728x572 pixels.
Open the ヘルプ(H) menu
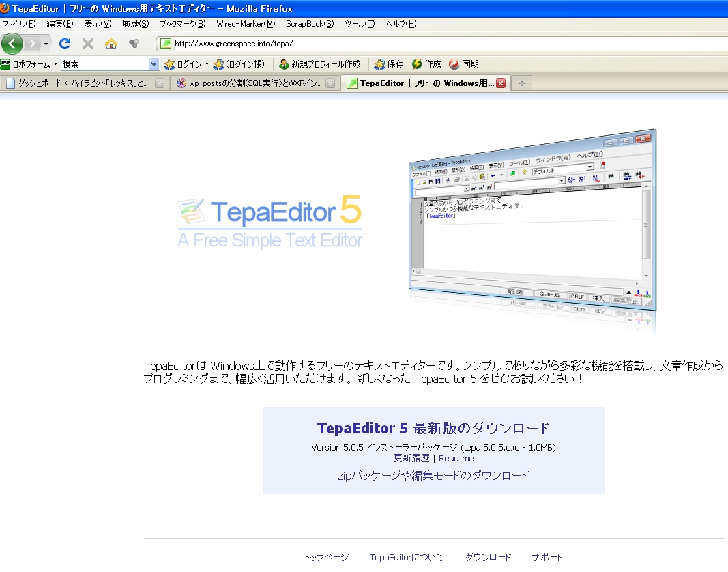pyautogui.click(x=401, y=24)
